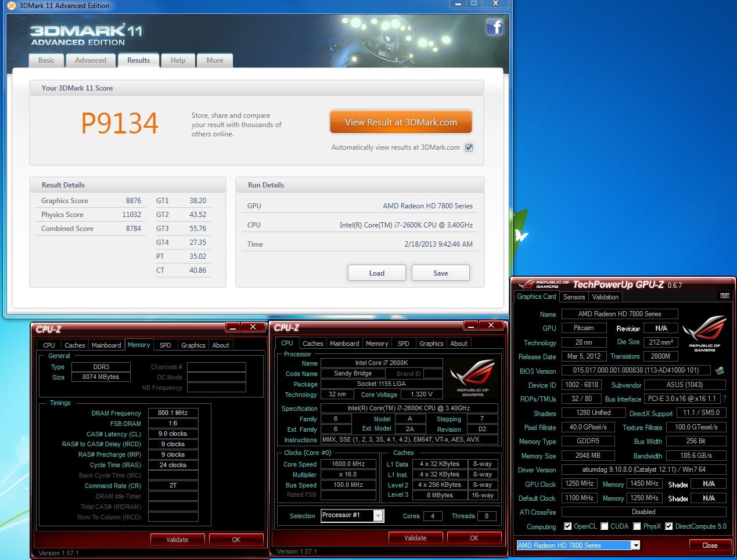Click the DRAM Frequency 800.1 MHz field
The height and width of the screenshot is (560, 737).
pos(173,413)
